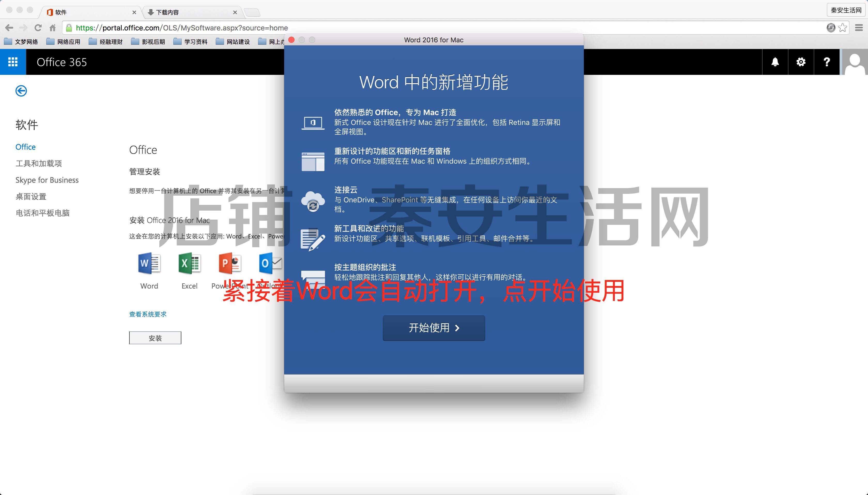Open the user profile avatar
868x495 pixels.
tap(855, 62)
